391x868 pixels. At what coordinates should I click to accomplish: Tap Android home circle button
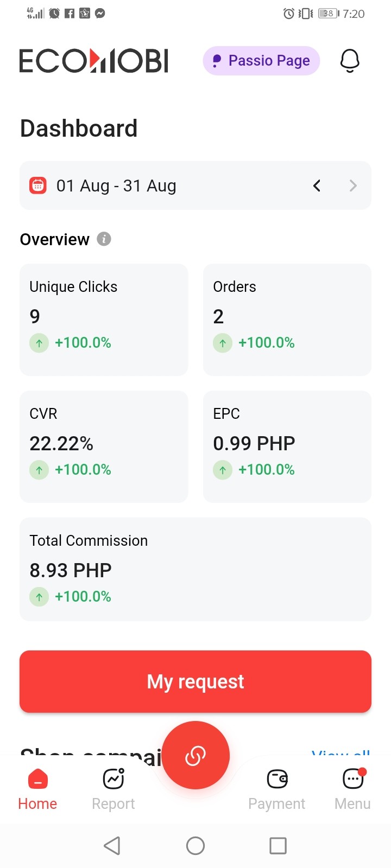195,845
